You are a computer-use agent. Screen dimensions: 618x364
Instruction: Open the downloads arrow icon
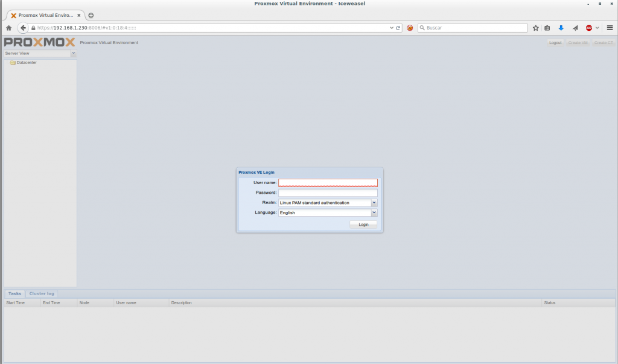(x=561, y=28)
